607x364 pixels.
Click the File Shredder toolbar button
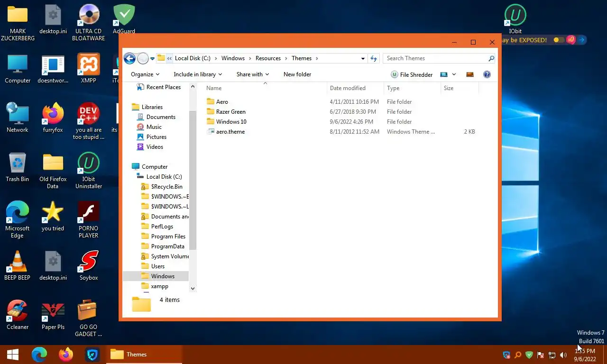[411, 74]
